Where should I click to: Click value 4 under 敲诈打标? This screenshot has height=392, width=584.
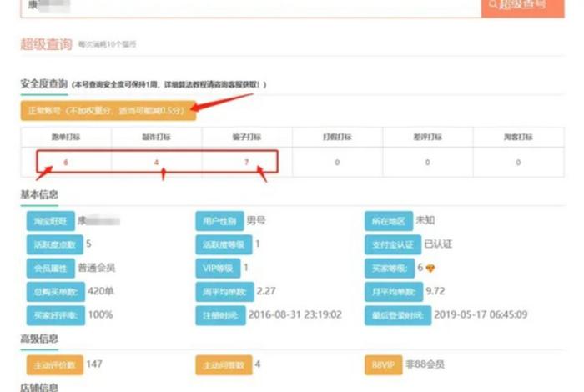(157, 163)
